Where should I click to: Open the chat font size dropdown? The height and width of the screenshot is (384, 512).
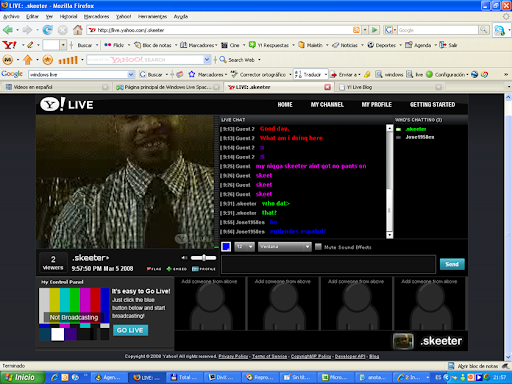pos(245,247)
